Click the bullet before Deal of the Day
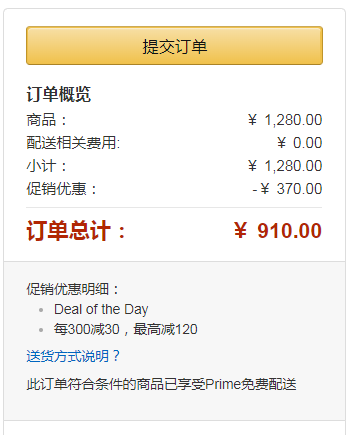 [x=41, y=310]
